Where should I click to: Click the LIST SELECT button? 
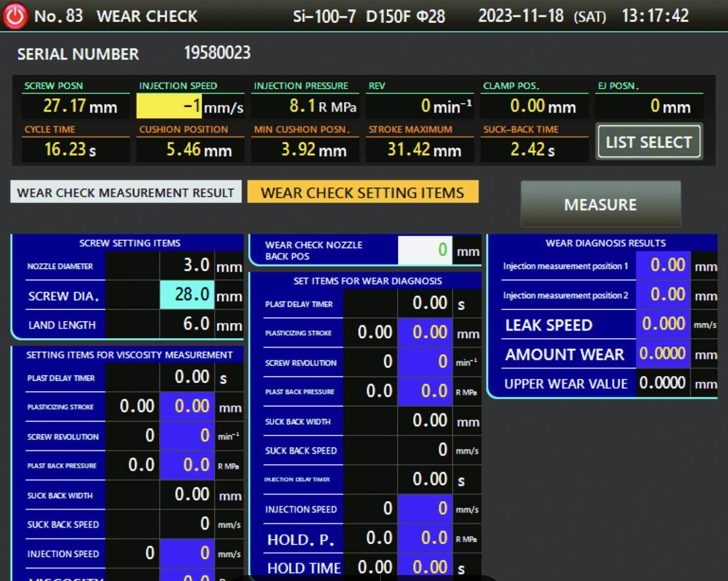649,142
